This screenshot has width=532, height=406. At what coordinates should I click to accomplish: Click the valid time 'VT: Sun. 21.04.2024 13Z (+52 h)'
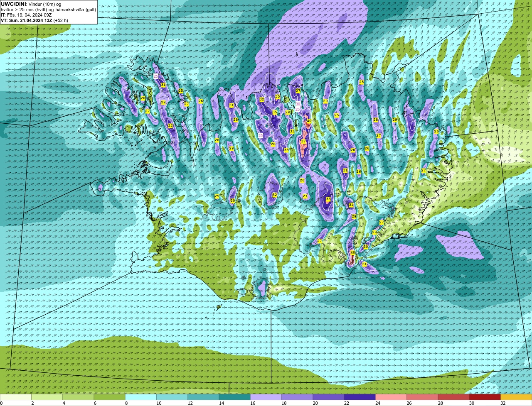pos(34,20)
